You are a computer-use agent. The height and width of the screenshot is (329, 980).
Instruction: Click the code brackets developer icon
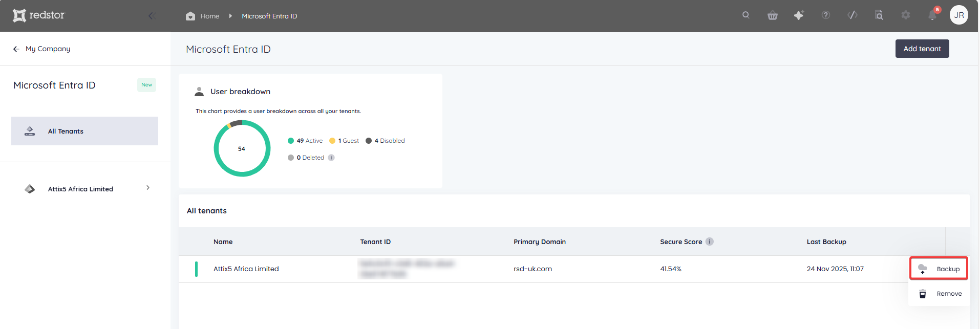coord(853,15)
